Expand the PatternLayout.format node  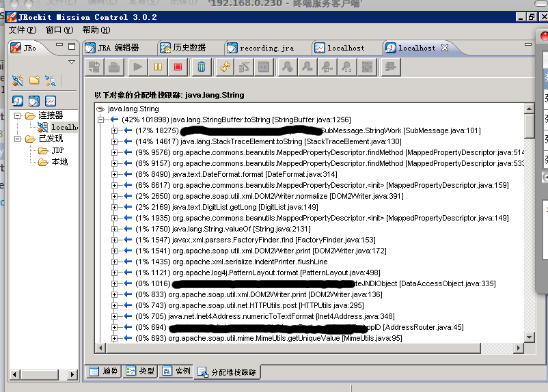pos(114,272)
